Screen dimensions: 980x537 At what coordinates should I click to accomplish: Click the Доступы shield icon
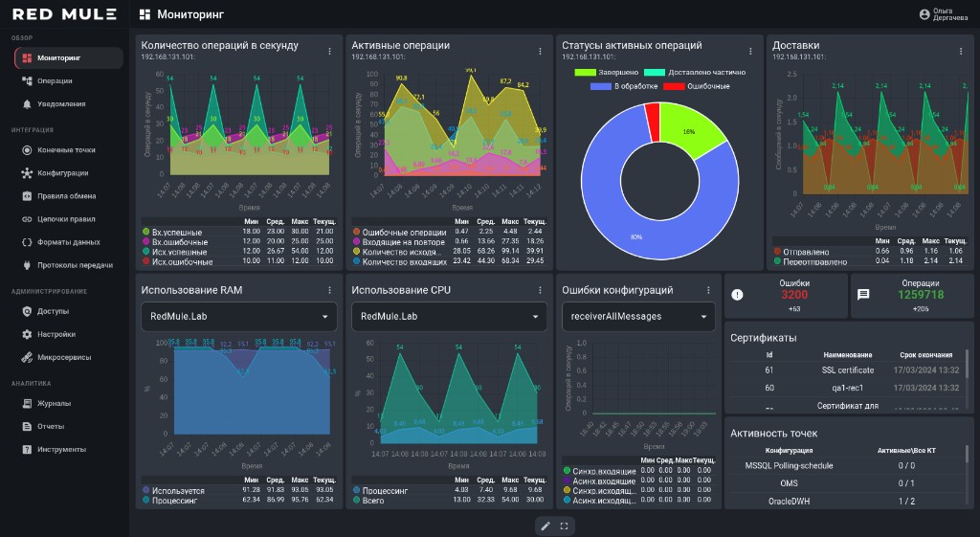[27, 311]
